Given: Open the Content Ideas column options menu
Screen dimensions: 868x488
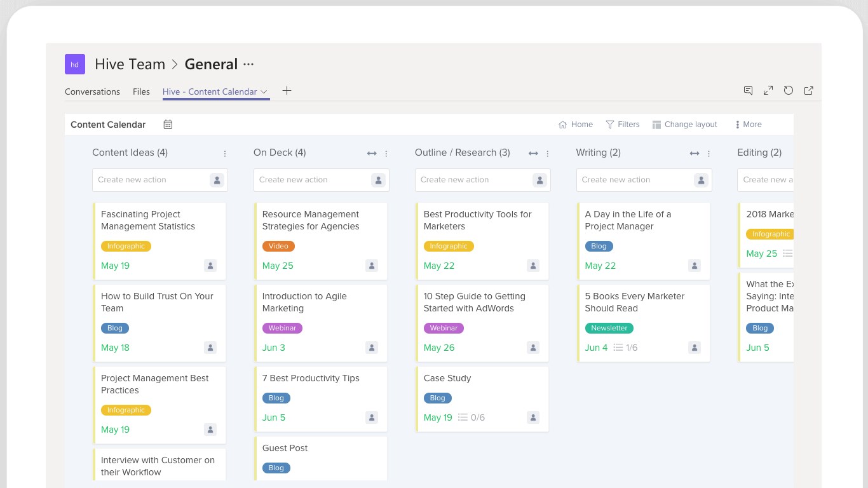Looking at the screenshot, I should [x=225, y=153].
